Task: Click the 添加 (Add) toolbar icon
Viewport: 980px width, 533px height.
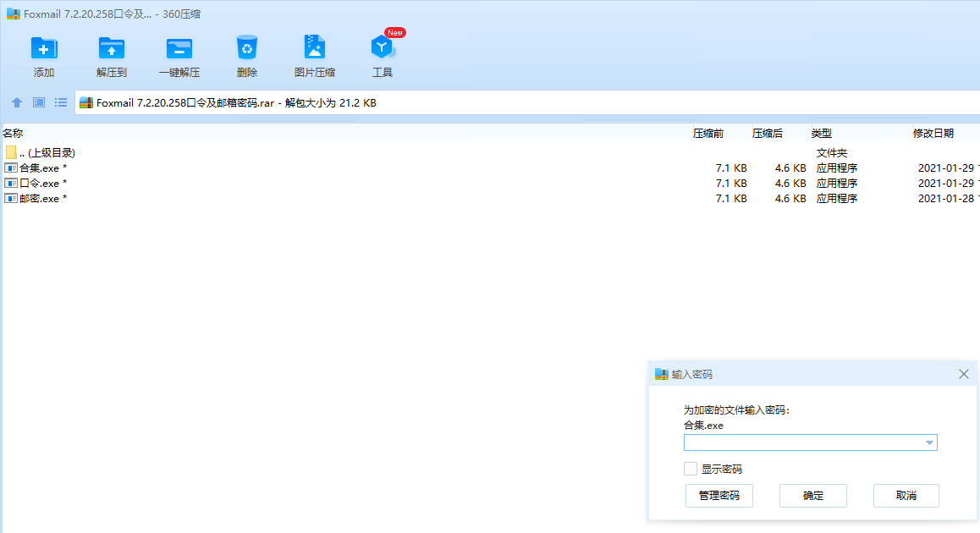Action: [44, 49]
